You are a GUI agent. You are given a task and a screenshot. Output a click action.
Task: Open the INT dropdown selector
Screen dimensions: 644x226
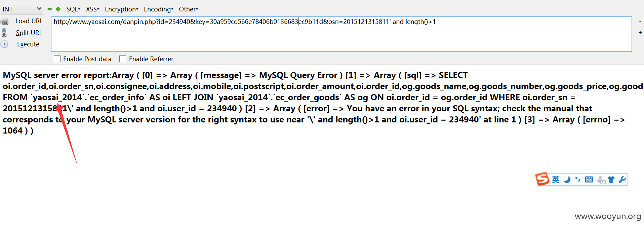pos(22,9)
